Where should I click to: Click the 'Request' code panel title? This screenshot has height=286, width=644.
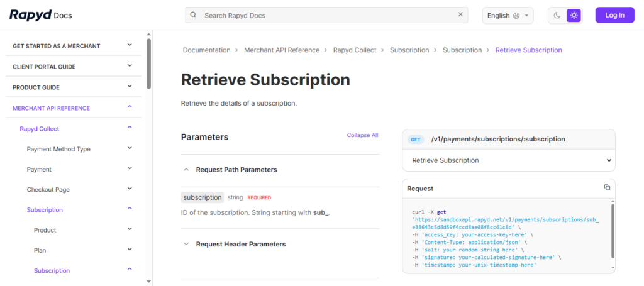[420, 189]
